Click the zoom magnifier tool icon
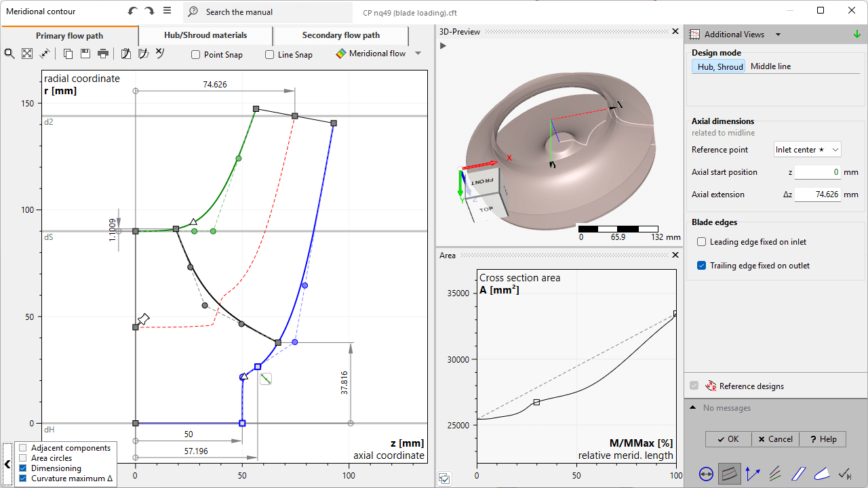This screenshot has width=868, height=488. point(9,54)
